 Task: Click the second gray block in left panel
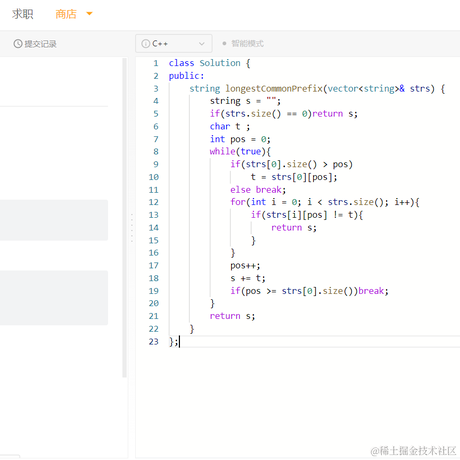[x=54, y=298]
